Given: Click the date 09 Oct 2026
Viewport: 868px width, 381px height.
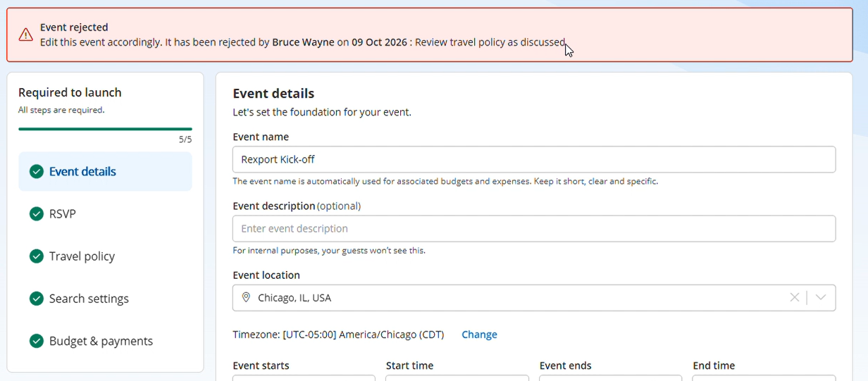Looking at the screenshot, I should (x=379, y=42).
